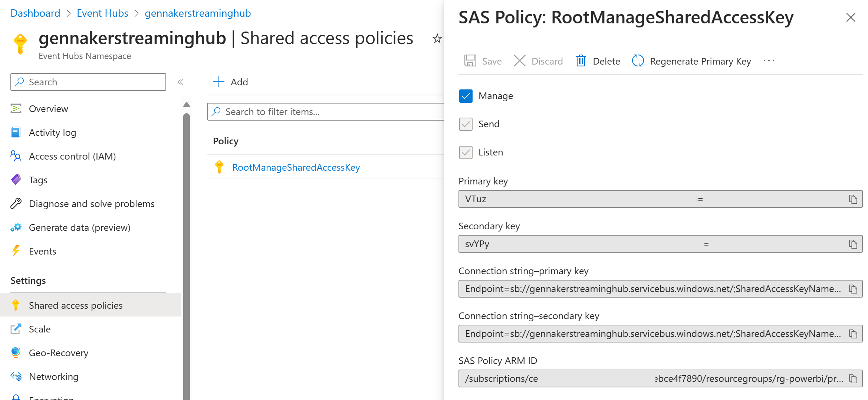Image resolution: width=868 pixels, height=400 pixels.
Task: Copy the primary key connection string
Action: coord(853,289)
